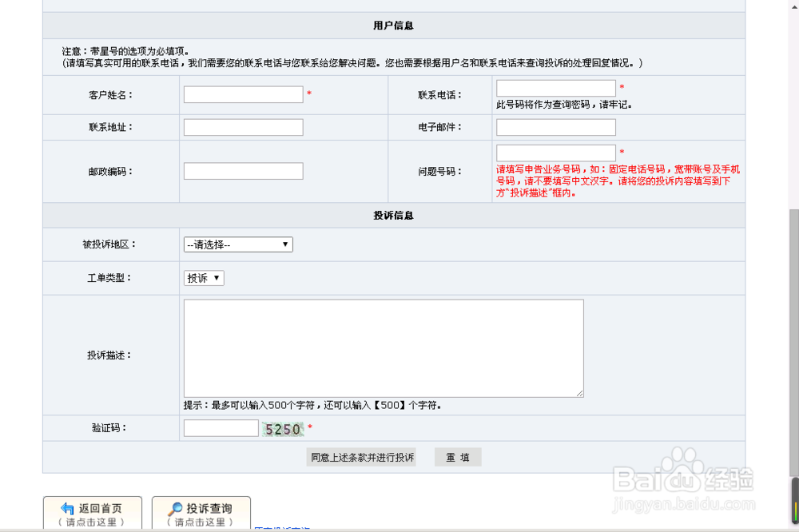Click the blue back arrow icon on 返回首页
The height and width of the screenshot is (532, 799).
point(67,508)
